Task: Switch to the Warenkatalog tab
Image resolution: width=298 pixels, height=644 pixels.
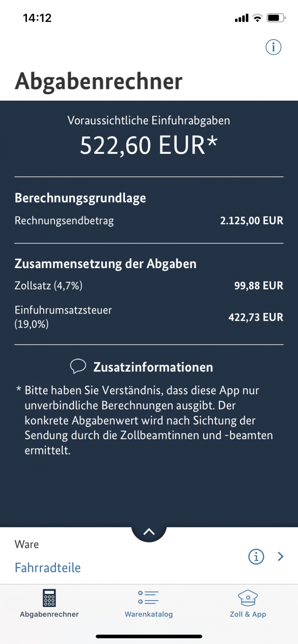Action: click(149, 604)
